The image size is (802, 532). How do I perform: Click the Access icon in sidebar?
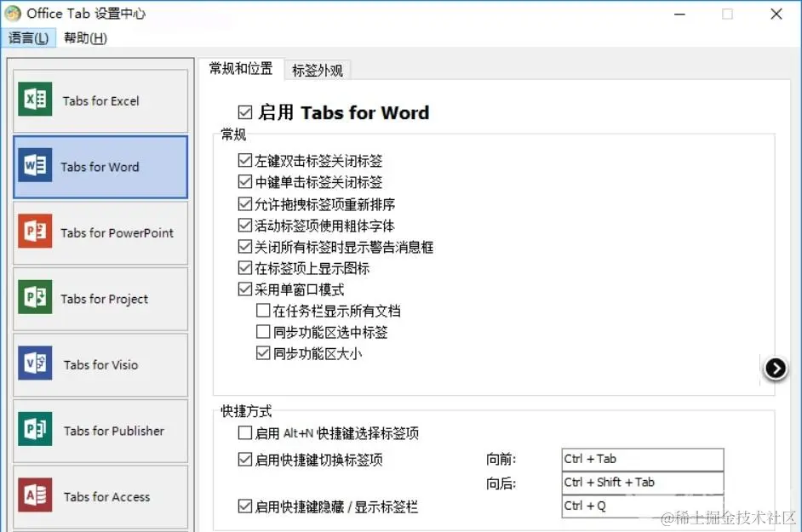(x=35, y=495)
